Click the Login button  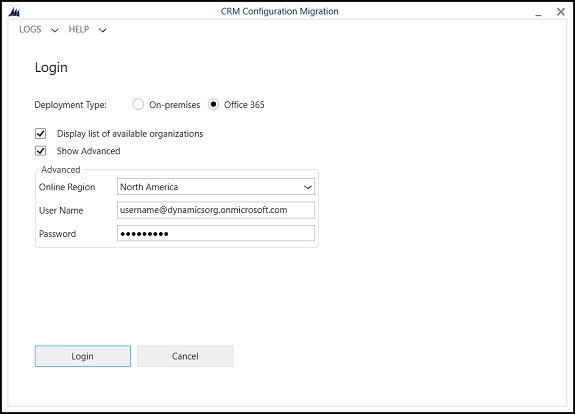(x=83, y=356)
